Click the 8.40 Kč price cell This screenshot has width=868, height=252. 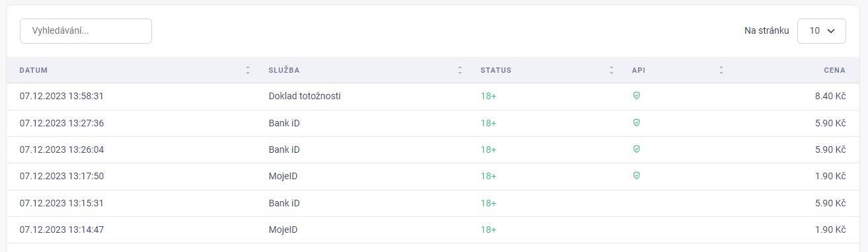[x=830, y=96]
